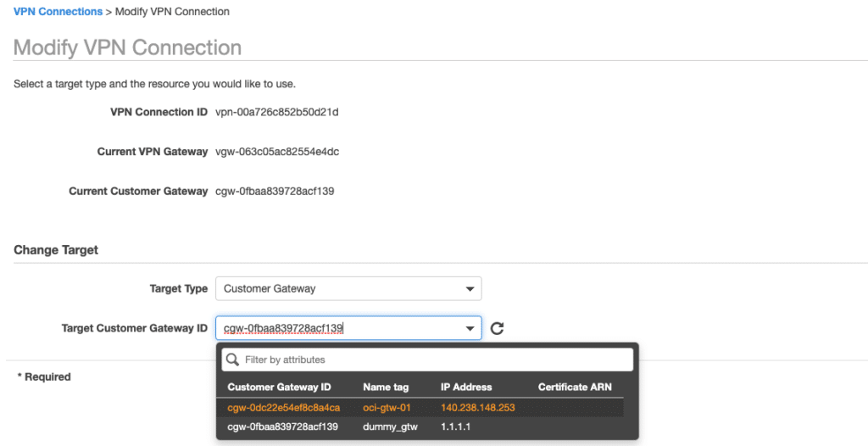Viewport: 868px width, 446px height.
Task: Click the Target Customer Gateway ID text field
Action: click(339, 328)
